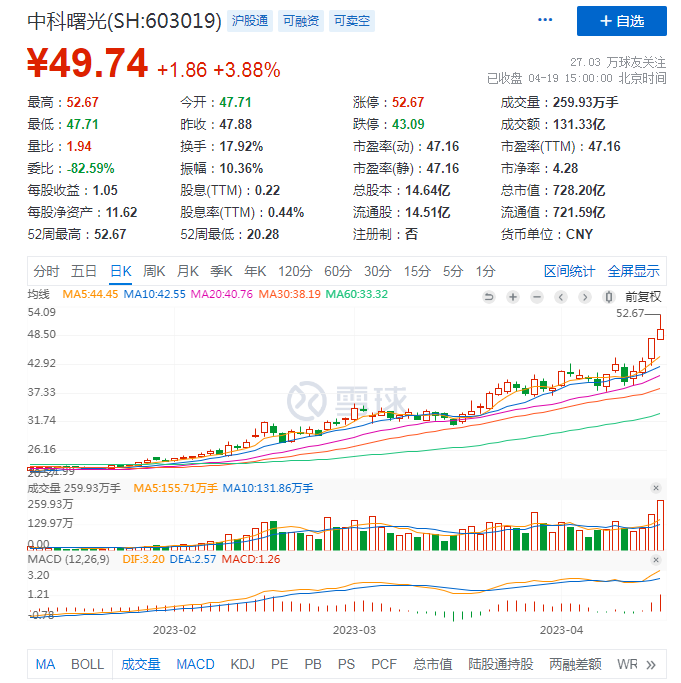Move chart left with left chevron

click(561, 297)
